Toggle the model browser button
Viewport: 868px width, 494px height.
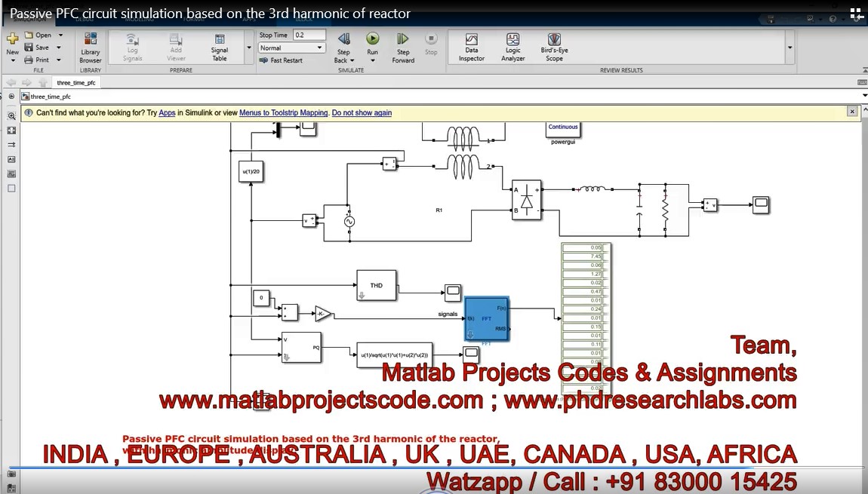click(11, 97)
